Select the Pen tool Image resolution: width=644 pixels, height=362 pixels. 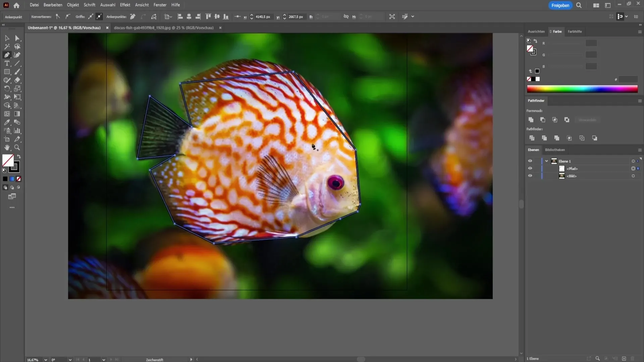coord(7,55)
